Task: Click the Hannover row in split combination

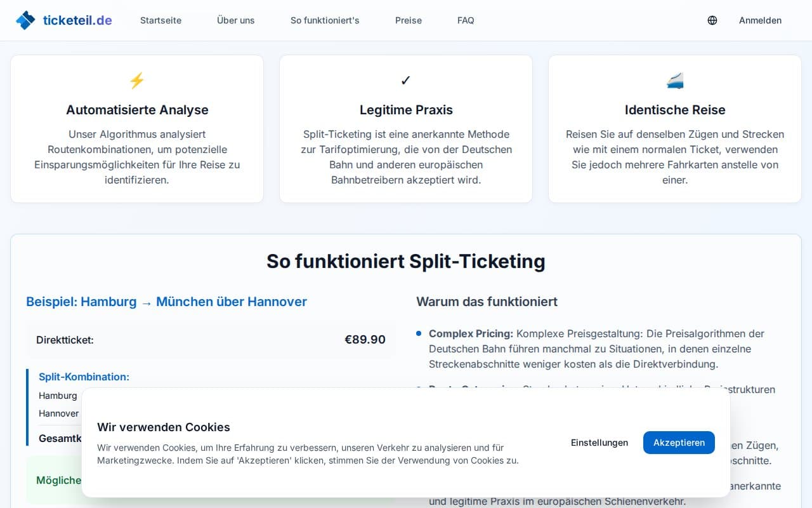Action: [x=59, y=413]
